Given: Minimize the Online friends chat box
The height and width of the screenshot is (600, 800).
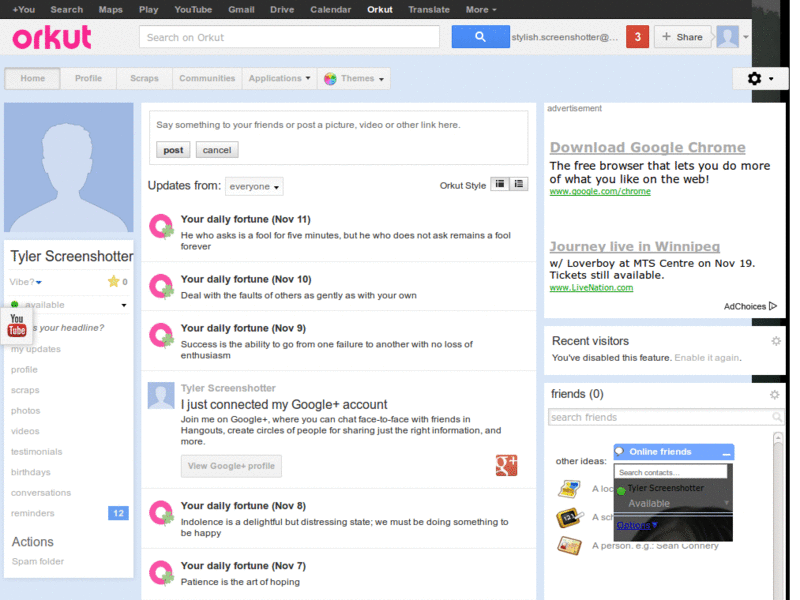Looking at the screenshot, I should click(x=727, y=452).
